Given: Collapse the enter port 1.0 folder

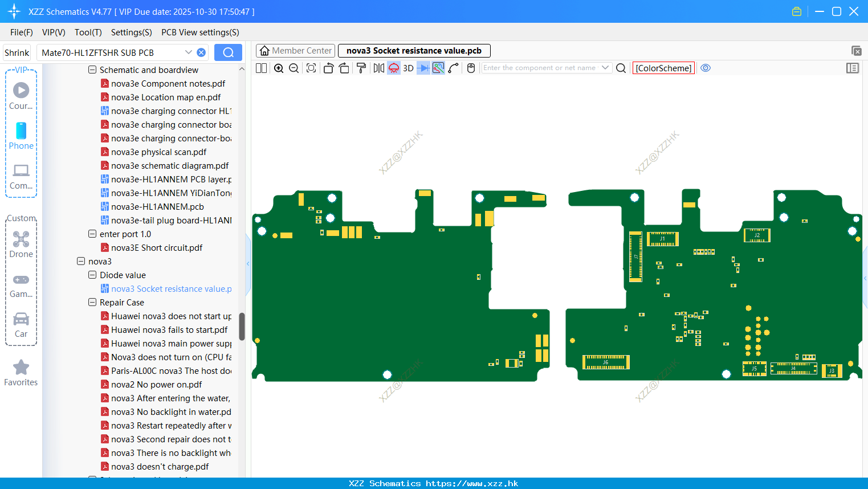Looking at the screenshot, I should [x=92, y=234].
